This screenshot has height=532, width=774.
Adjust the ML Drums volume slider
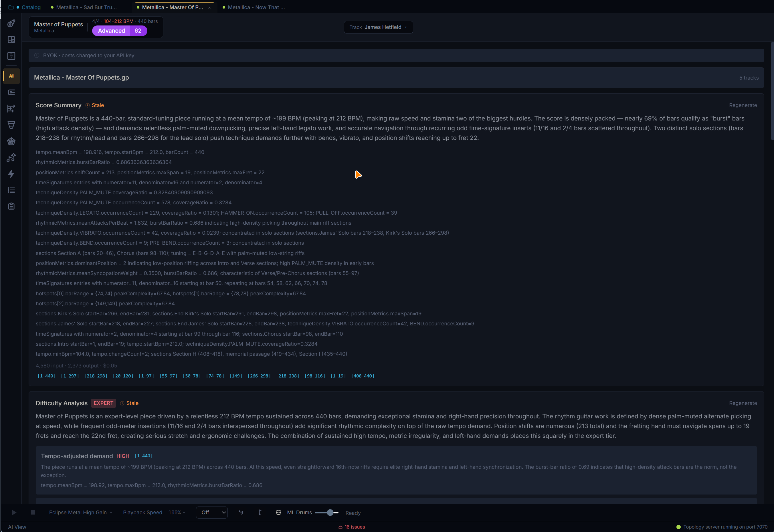click(327, 513)
